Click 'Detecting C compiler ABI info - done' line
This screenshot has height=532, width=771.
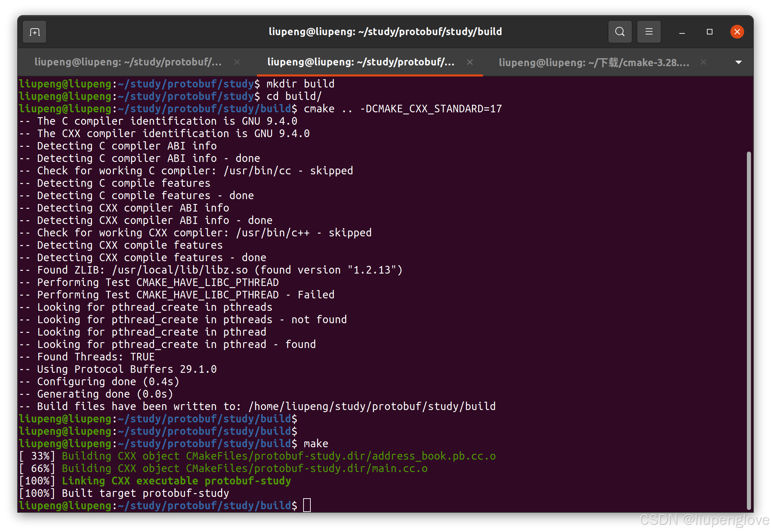coord(140,158)
